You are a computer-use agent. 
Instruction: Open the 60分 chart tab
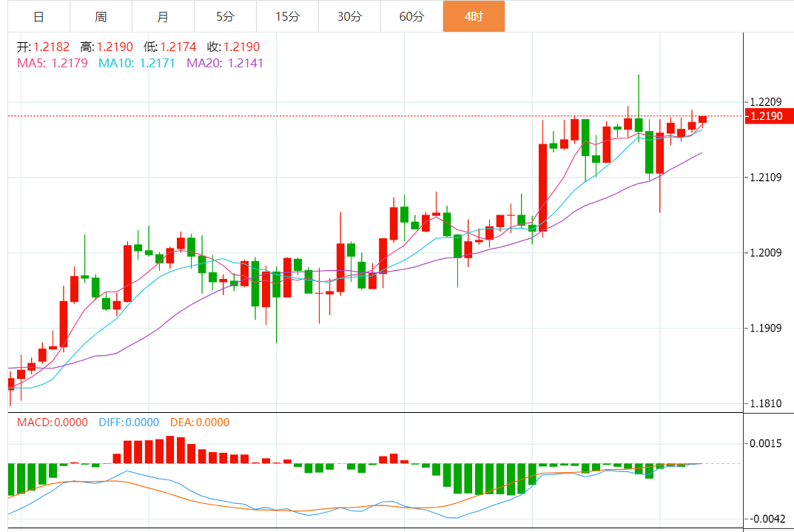pyautogui.click(x=411, y=17)
